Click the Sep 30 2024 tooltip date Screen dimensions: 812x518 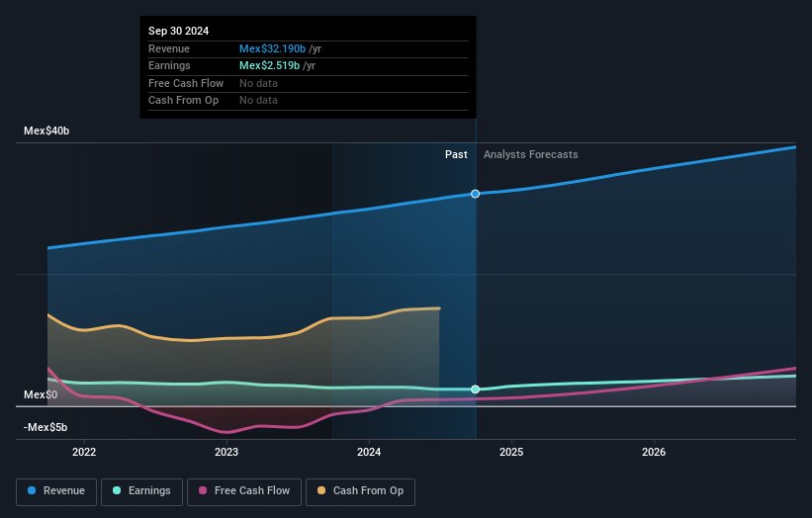click(179, 31)
